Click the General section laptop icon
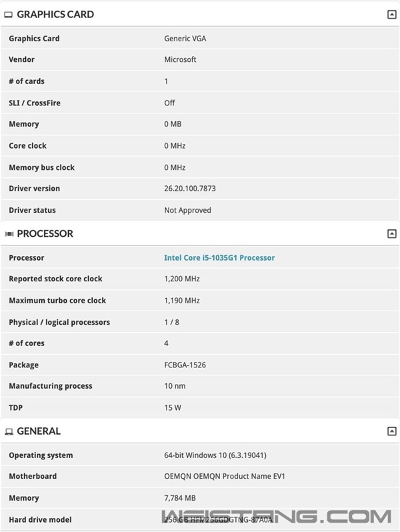The width and height of the screenshot is (400, 532). [9, 431]
